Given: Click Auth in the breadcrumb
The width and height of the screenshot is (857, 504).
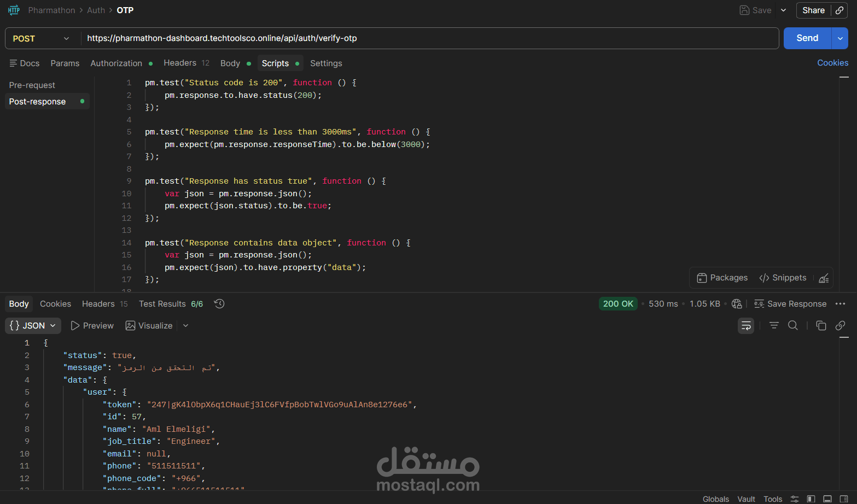Looking at the screenshot, I should tap(96, 10).
